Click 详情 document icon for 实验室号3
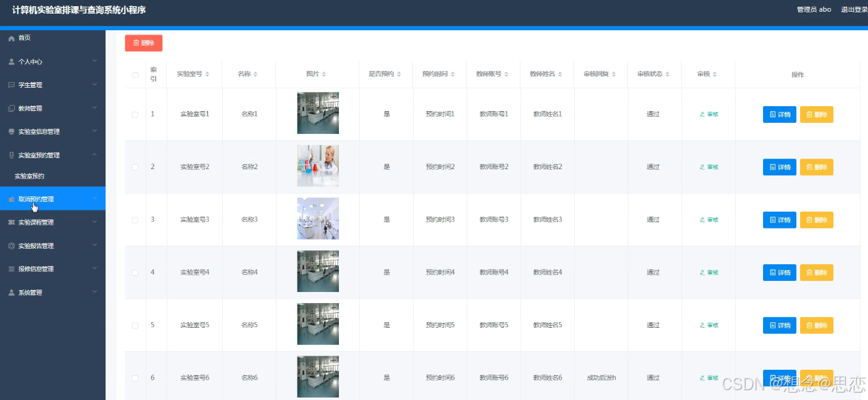The image size is (868, 400). tap(773, 220)
